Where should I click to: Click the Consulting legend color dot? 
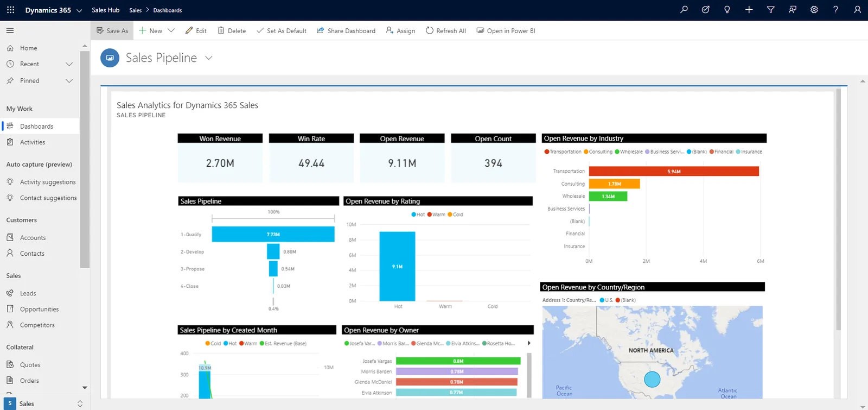point(586,152)
